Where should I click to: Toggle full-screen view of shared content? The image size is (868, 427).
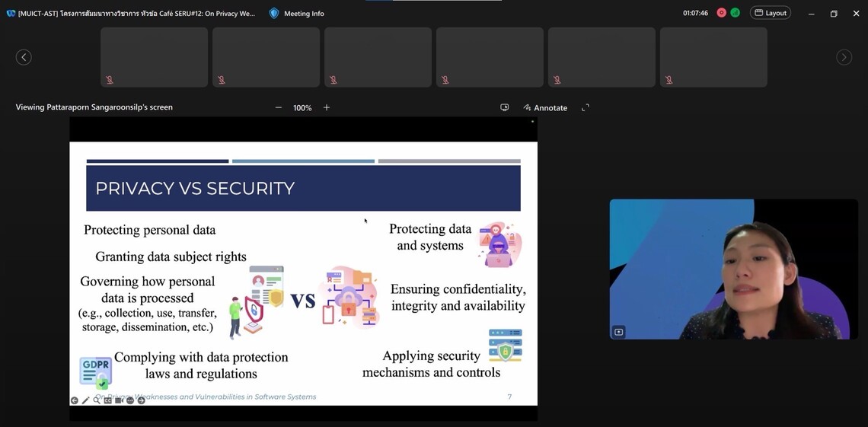coord(586,108)
